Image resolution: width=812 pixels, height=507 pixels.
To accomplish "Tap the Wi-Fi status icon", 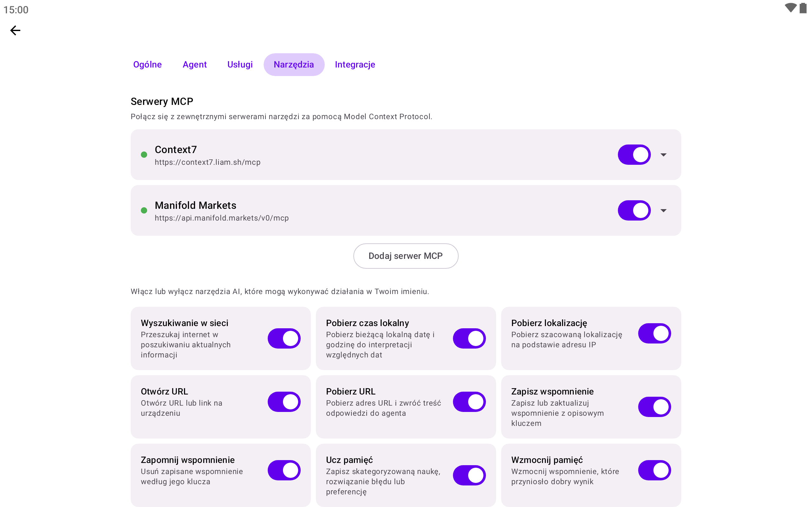I will [790, 8].
